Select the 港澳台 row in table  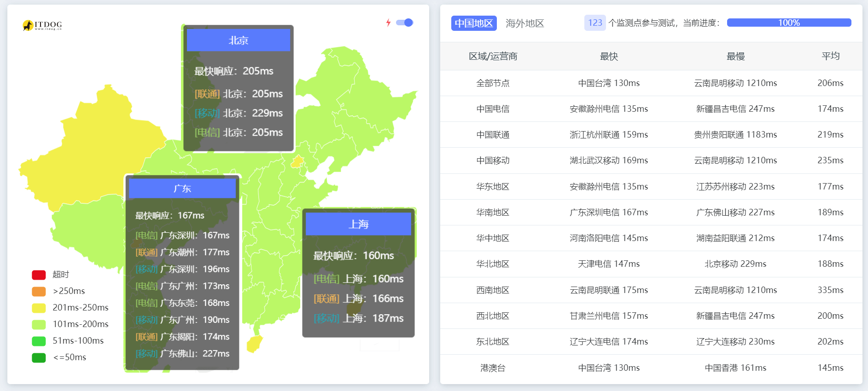tap(493, 368)
